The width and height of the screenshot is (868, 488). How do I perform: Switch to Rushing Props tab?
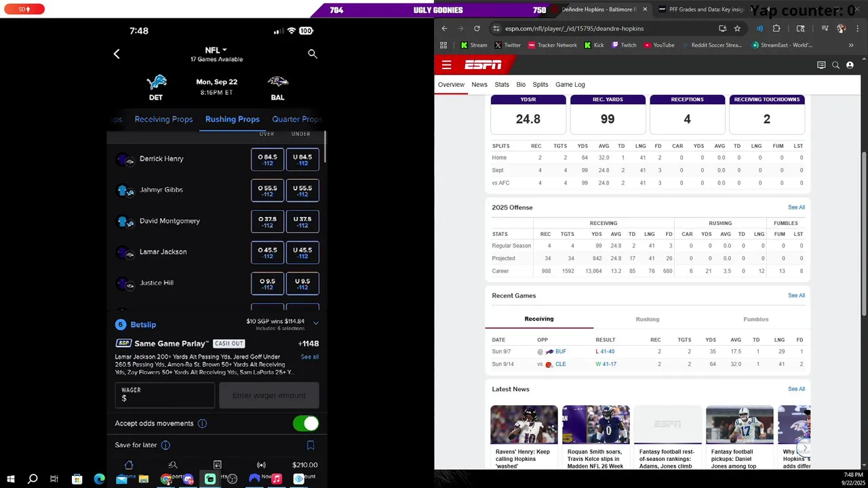click(233, 119)
